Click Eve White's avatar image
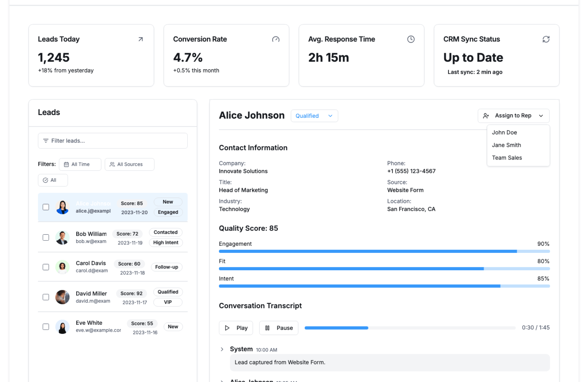588x382 pixels. tap(62, 327)
